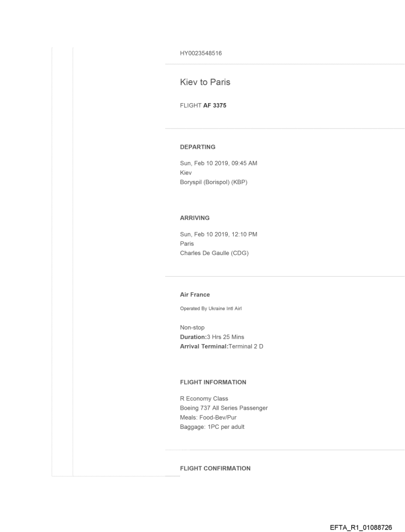Click the Kiev to Paris heading

point(205,83)
